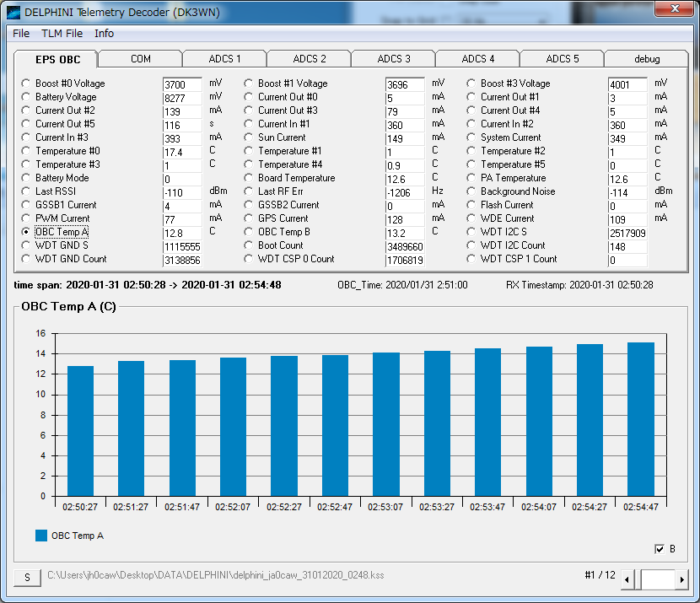Select Current Out #5 radio button
700x603 pixels.
[26, 124]
